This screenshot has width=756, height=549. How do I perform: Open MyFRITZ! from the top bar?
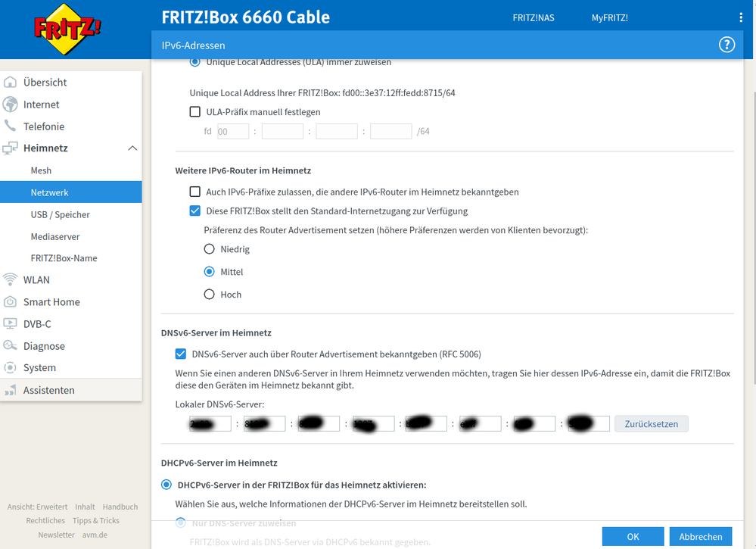(610, 17)
